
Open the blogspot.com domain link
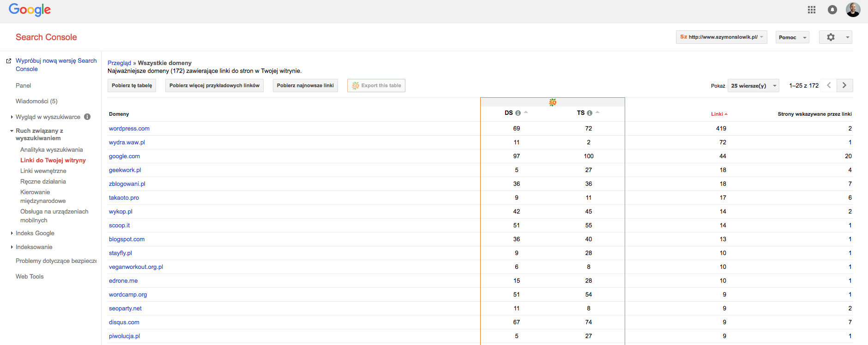(127, 239)
